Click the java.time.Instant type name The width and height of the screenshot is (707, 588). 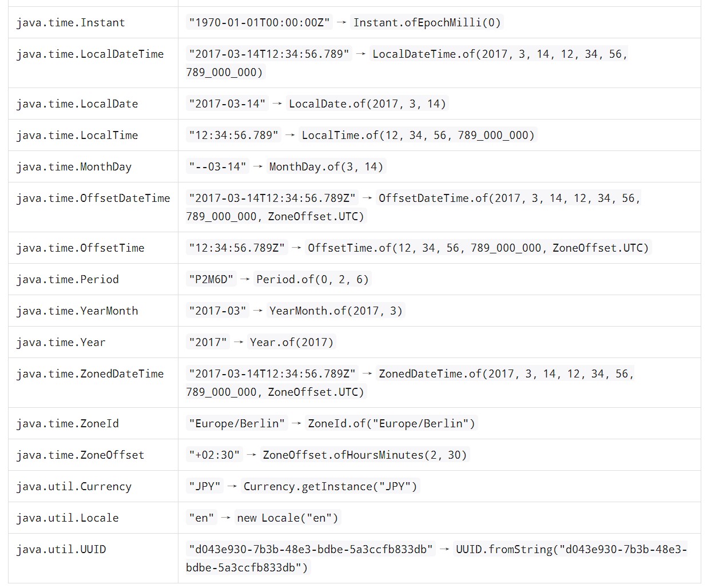click(70, 23)
